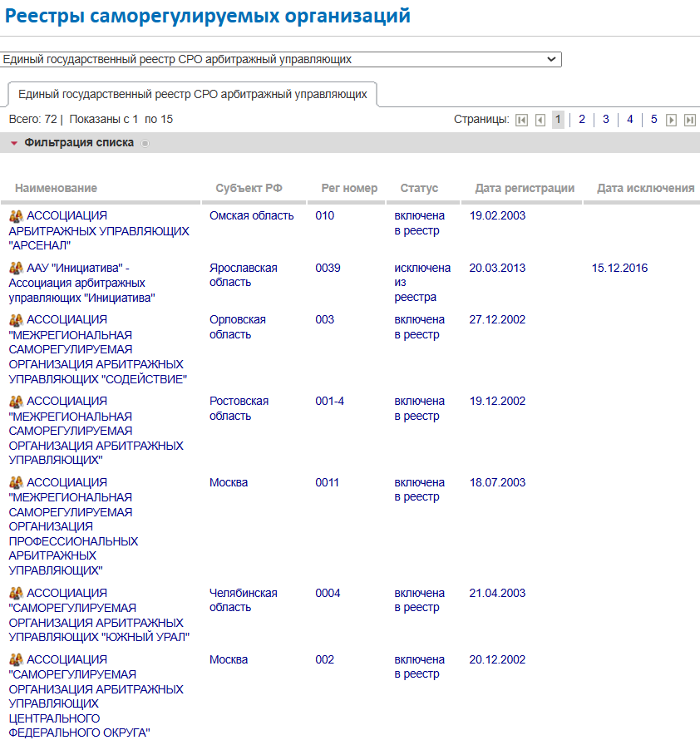The image size is (700, 745).
Task: Open the "СОДЕЙСТВИЕ" association link
Action: click(x=98, y=349)
